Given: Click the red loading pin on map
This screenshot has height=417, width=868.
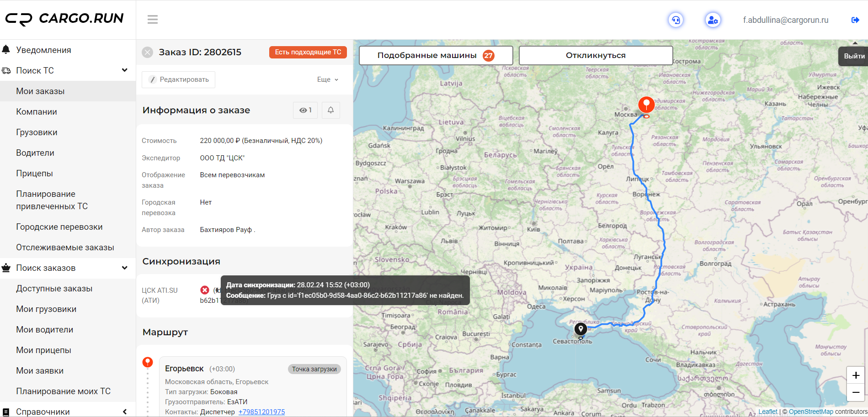Looking at the screenshot, I should [x=646, y=105].
